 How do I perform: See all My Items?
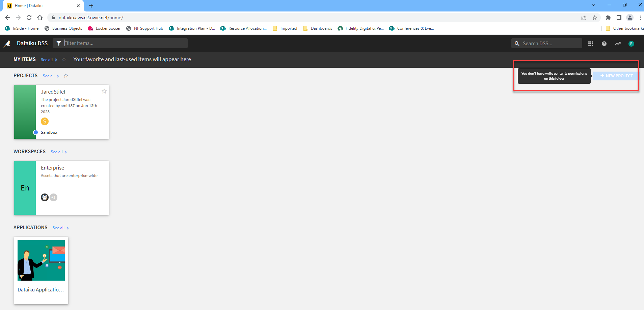click(49, 60)
